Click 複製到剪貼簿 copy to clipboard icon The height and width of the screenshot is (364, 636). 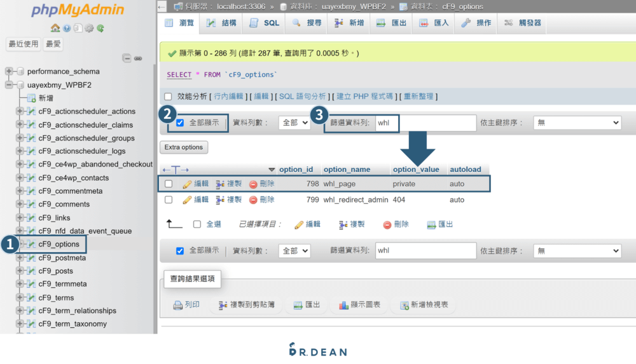pyautogui.click(x=223, y=305)
